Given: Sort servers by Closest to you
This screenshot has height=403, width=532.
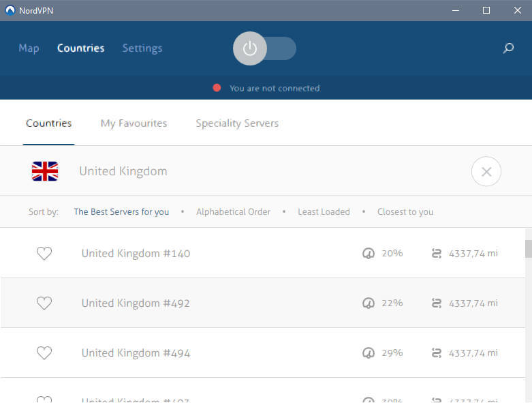Looking at the screenshot, I should [405, 212].
